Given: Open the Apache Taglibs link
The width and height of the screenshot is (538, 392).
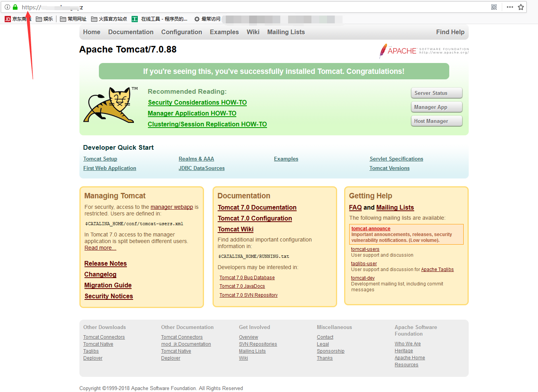Looking at the screenshot, I should point(437,269).
